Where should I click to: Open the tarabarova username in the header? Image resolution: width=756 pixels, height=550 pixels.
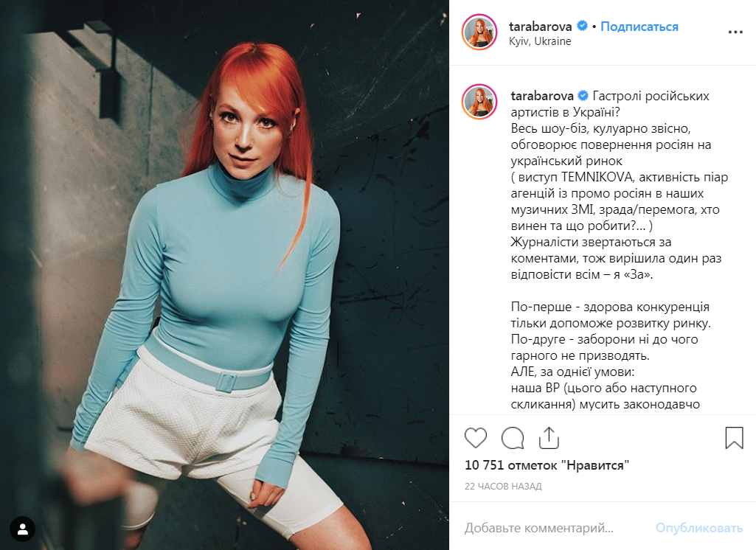pyautogui.click(x=541, y=27)
